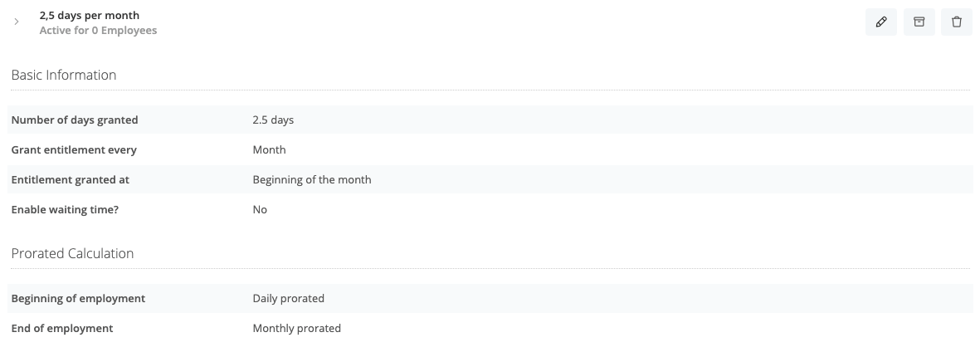This screenshot has width=980, height=347.
Task: Click the 'Monthly prorated' value
Action: click(x=297, y=328)
